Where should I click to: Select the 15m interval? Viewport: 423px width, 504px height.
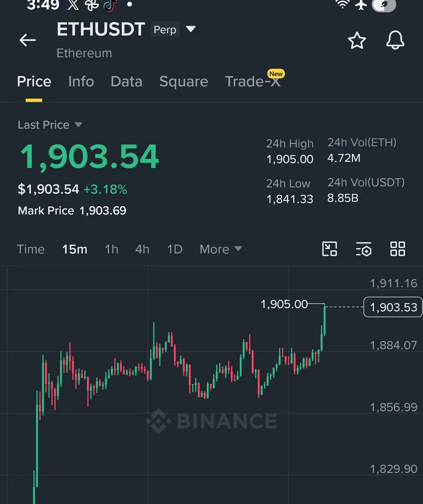tap(75, 249)
